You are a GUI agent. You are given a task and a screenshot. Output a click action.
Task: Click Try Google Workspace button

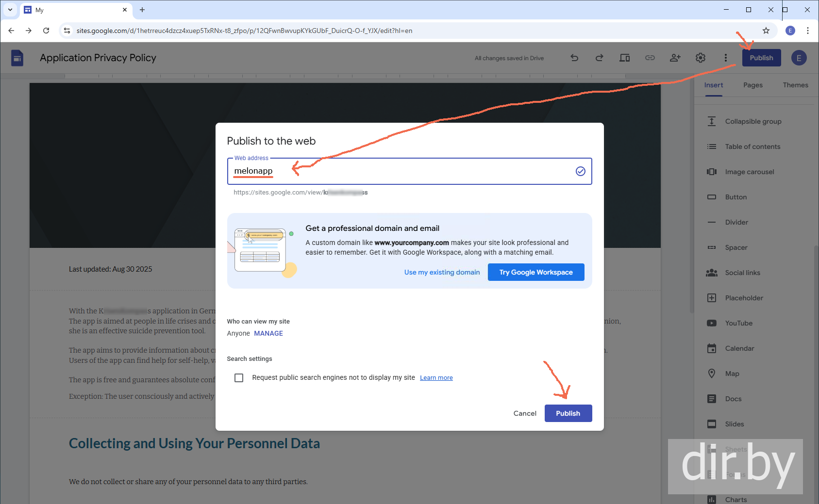(x=536, y=272)
